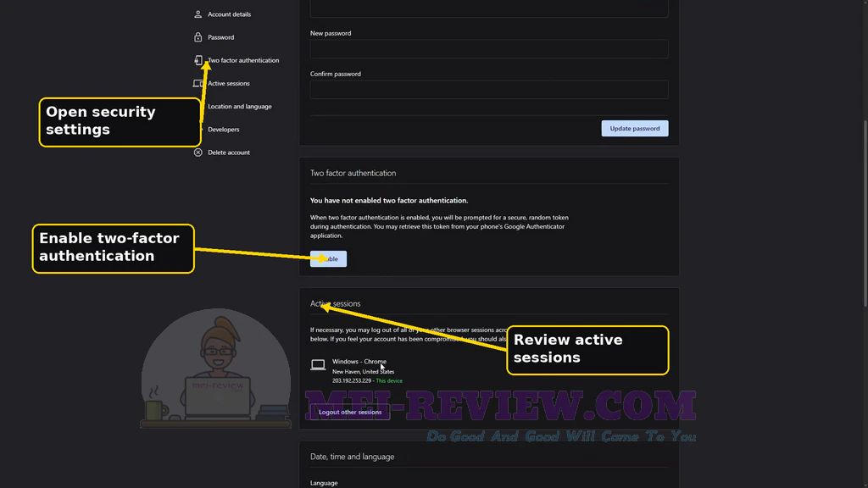868x488 pixels.
Task: Go to the Password settings section
Action: (221, 37)
